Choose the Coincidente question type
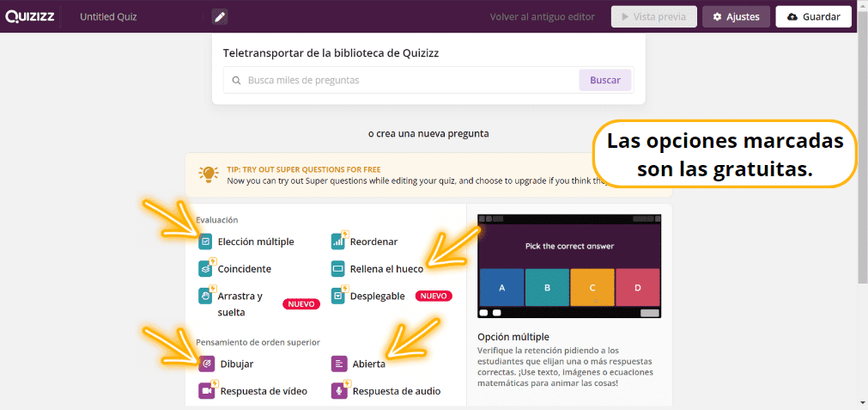The height and width of the screenshot is (410, 868). 244,269
